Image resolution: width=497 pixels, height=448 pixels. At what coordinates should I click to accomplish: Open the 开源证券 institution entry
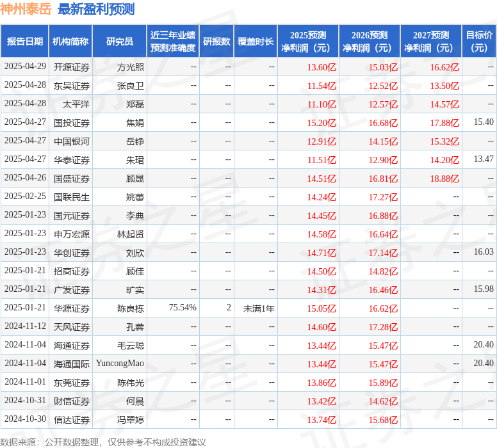pos(72,67)
